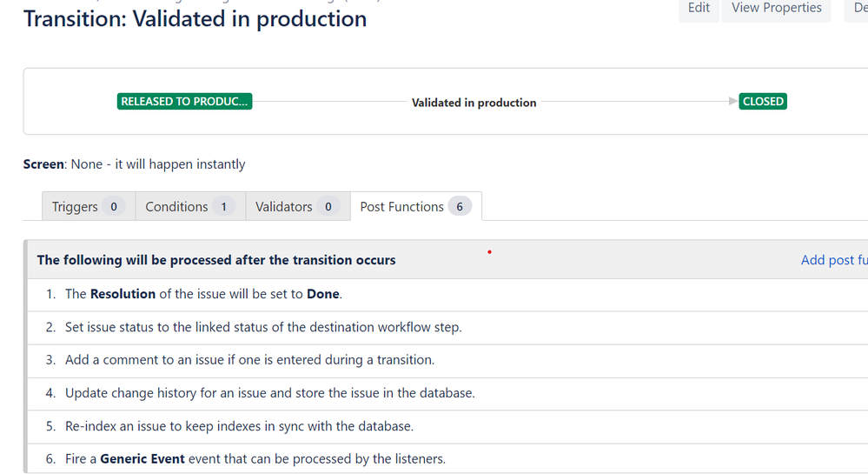Click the Validators count badge 0
Screen dimensions: 868x474
(328, 207)
